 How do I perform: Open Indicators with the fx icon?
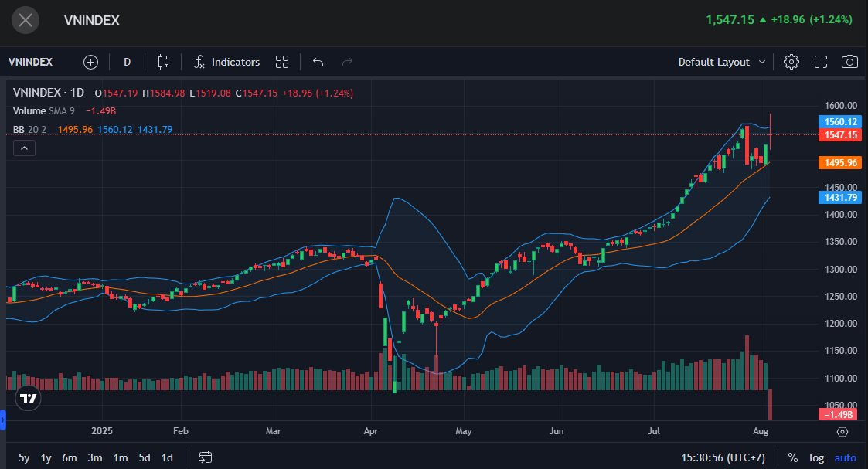199,62
